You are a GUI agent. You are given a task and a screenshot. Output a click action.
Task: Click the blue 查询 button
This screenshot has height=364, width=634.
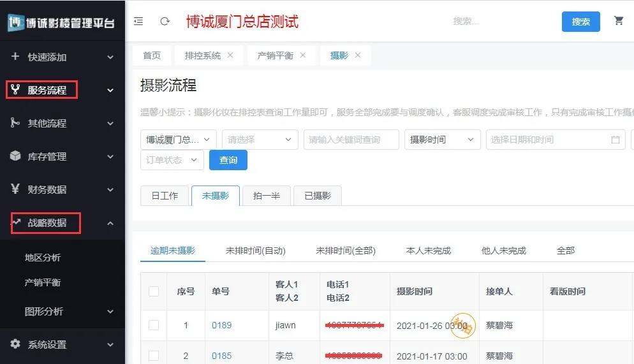pyautogui.click(x=228, y=160)
